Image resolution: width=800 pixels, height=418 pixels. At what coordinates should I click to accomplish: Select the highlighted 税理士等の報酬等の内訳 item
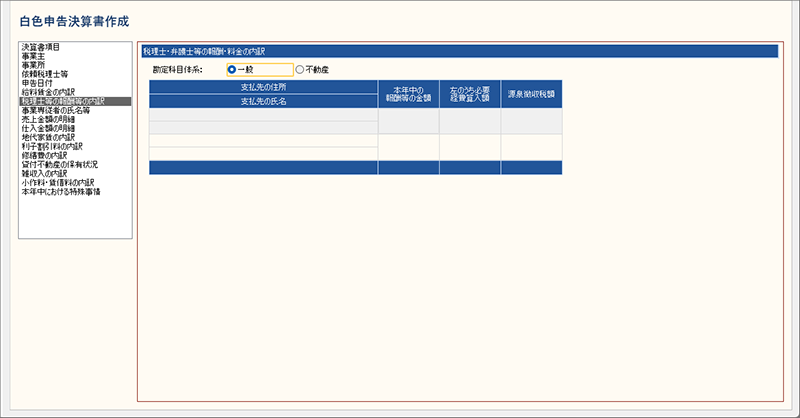click(x=62, y=101)
